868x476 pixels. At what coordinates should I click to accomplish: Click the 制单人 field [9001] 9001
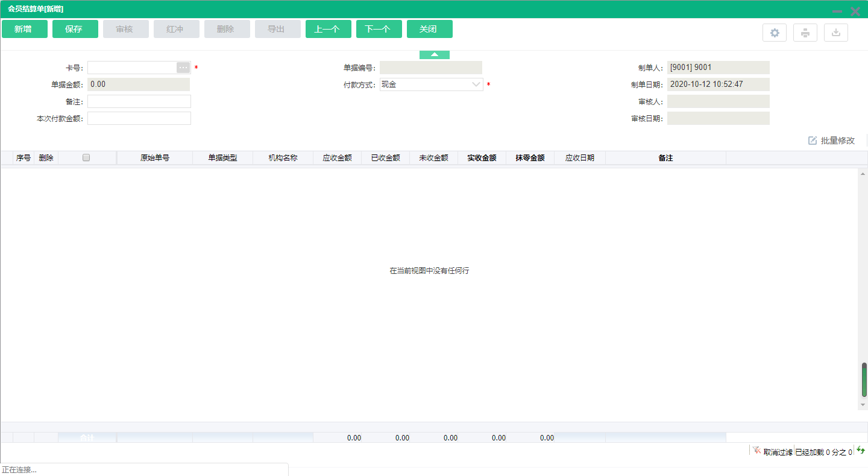click(719, 68)
